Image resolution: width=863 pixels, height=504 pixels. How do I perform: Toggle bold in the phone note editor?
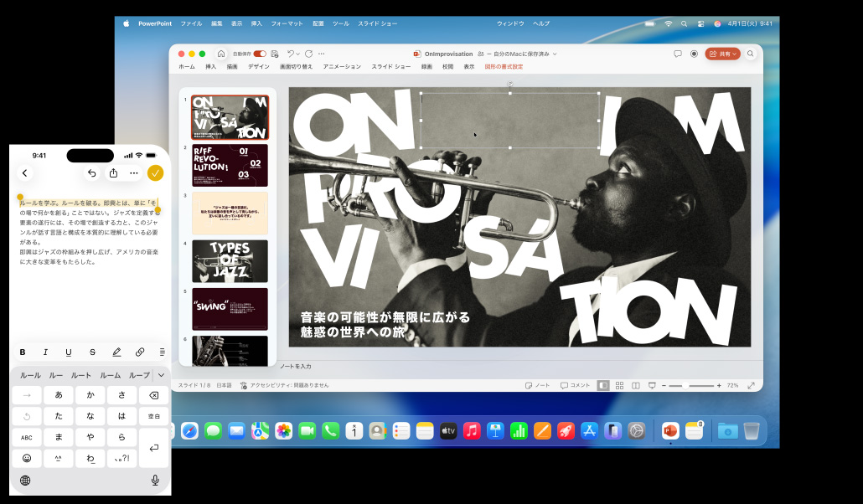[23, 352]
